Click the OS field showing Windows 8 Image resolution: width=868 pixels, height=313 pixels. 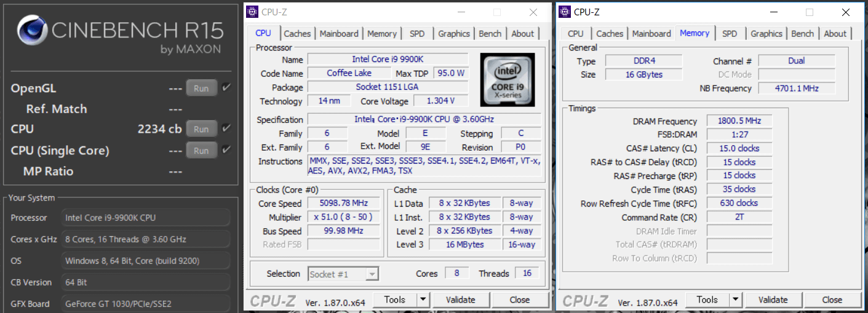[x=146, y=261]
